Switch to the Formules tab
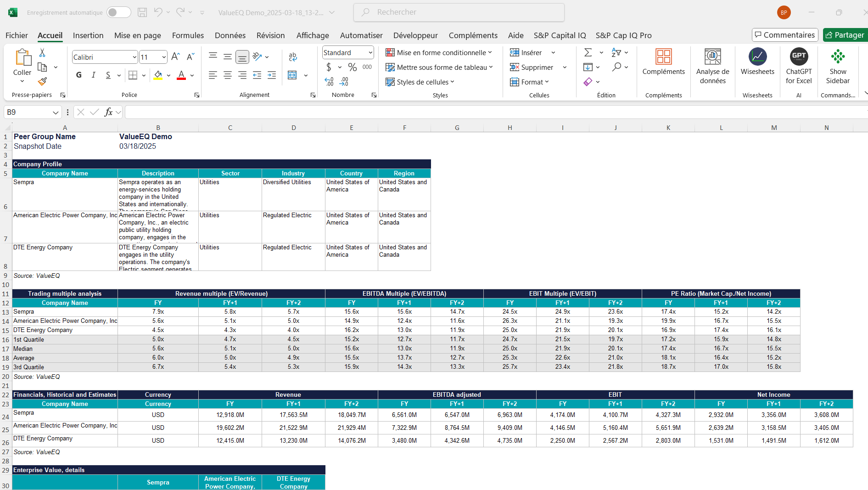The image size is (868, 490). tap(188, 35)
